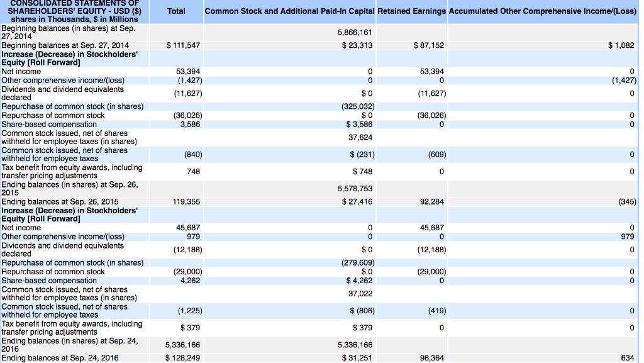Screen dimensions: 644x363
Task: Open the Ending balances at Sep. 26, 2015 label
Action: point(60,201)
